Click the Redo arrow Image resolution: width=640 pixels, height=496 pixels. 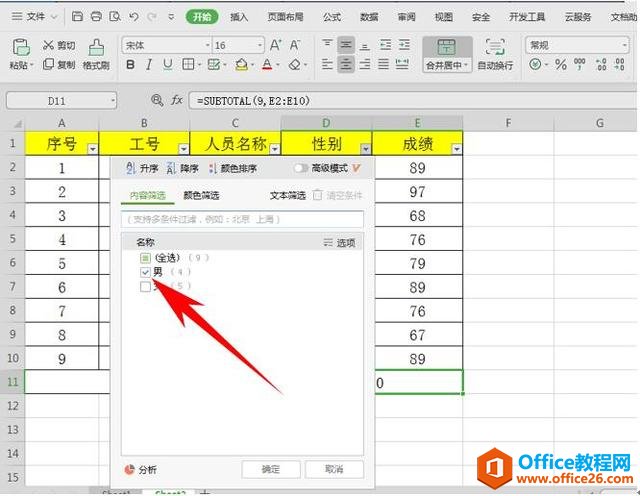[152, 16]
